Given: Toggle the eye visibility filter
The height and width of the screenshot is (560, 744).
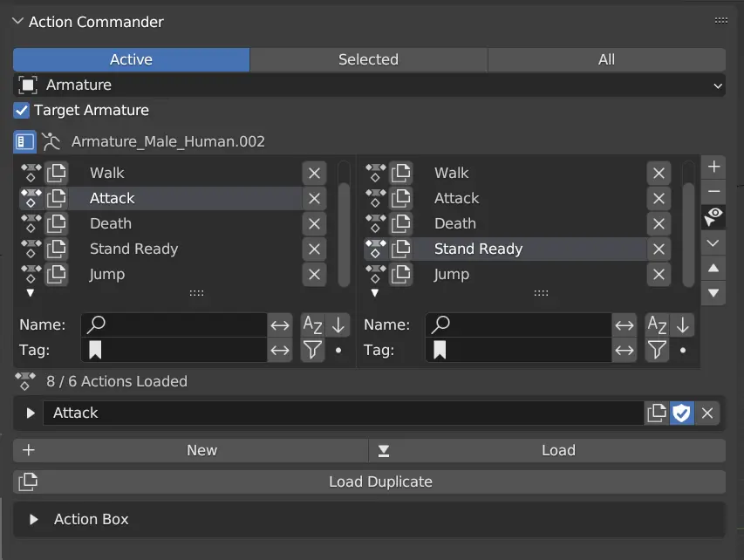Looking at the screenshot, I should click(x=713, y=216).
